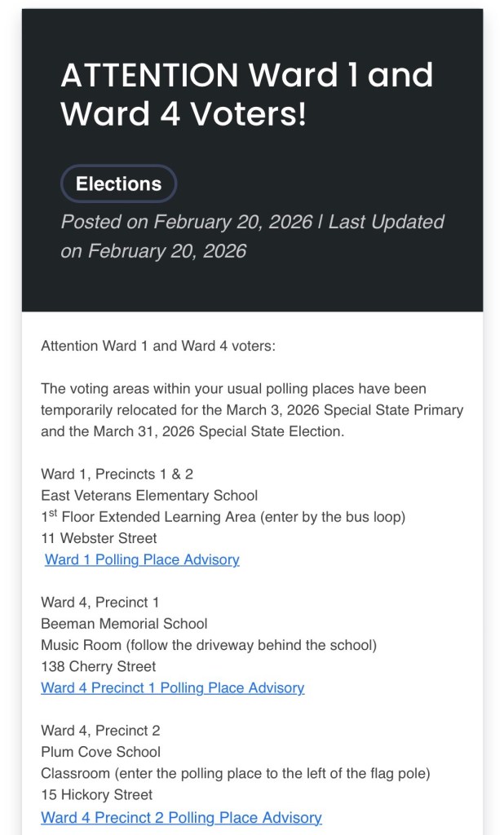The image size is (504, 835).
Task: Click the "Attention Ward 1 and Ward 4 voters:" intro line
Action: coord(158,346)
